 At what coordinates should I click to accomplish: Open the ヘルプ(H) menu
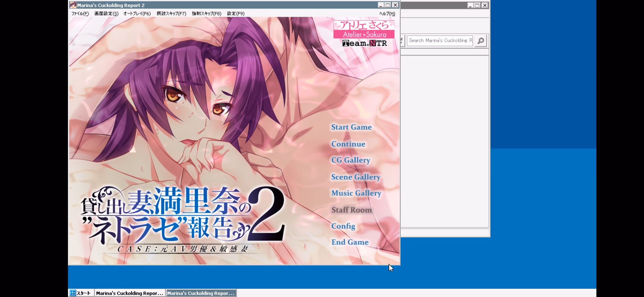pos(387,13)
